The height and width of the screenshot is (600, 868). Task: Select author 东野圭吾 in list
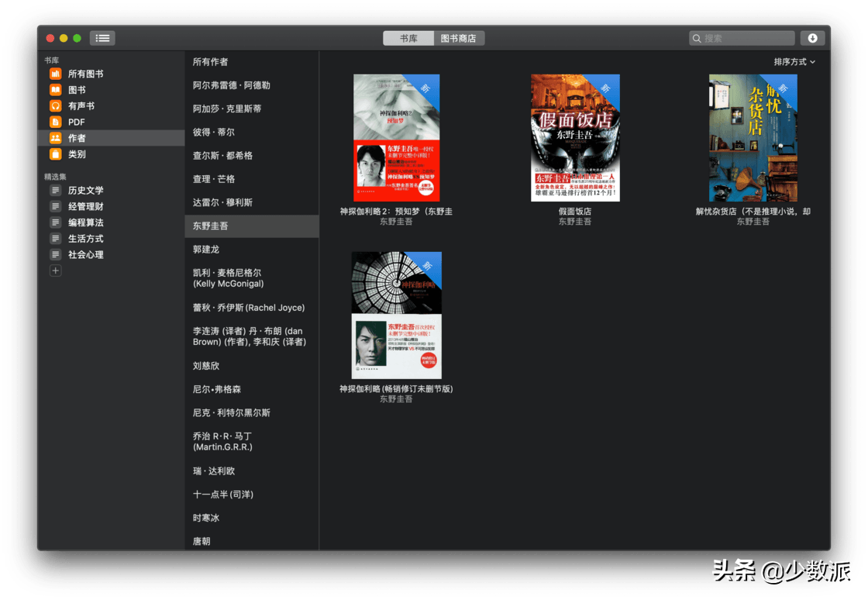point(252,226)
